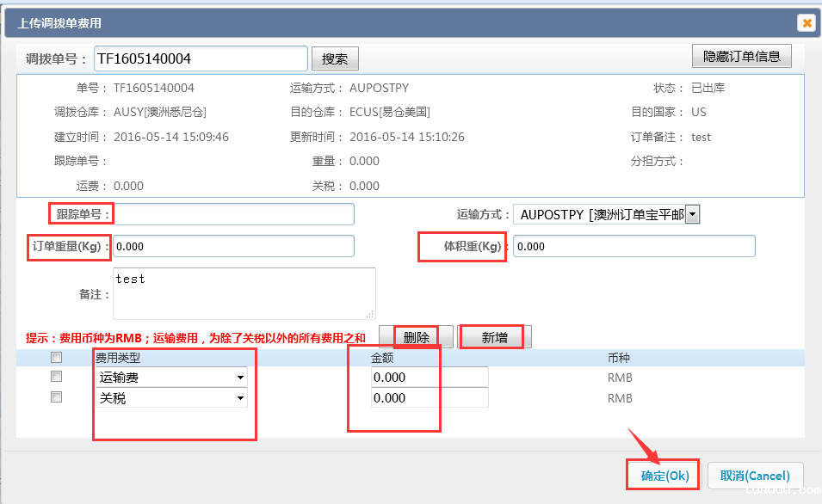Viewport: 822px width, 504px height.
Task: Click the 新增 add new fee button
Action: pos(491,336)
